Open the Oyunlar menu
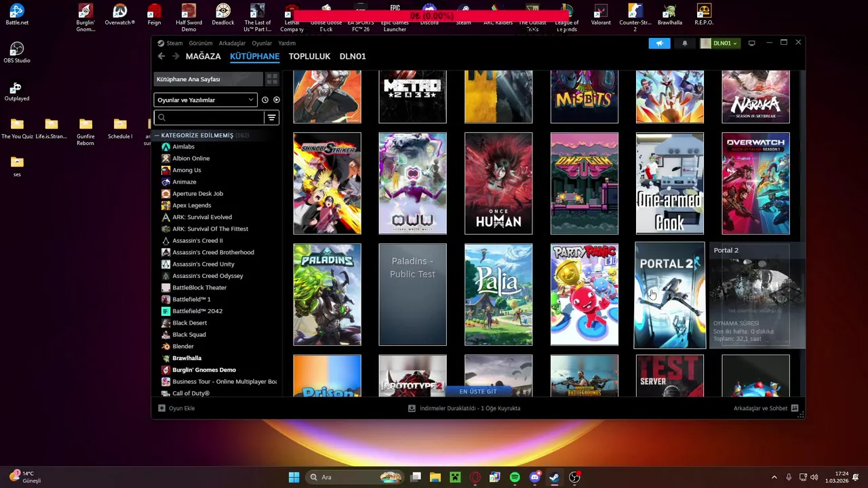The height and width of the screenshot is (488, 868). (262, 43)
